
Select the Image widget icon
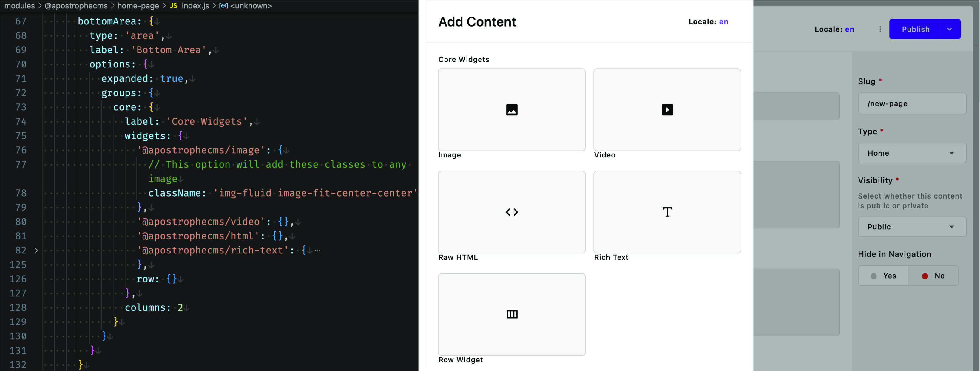pyautogui.click(x=511, y=109)
